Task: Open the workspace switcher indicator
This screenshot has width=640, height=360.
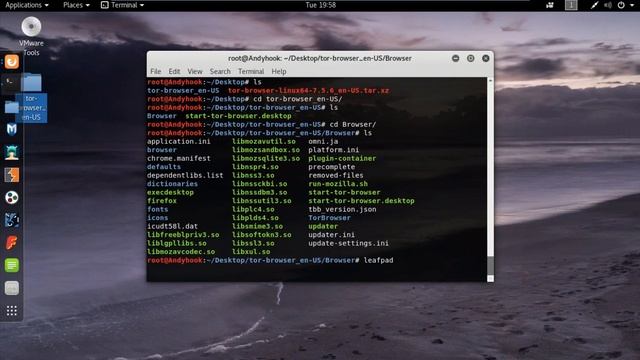Action: pos(571,5)
